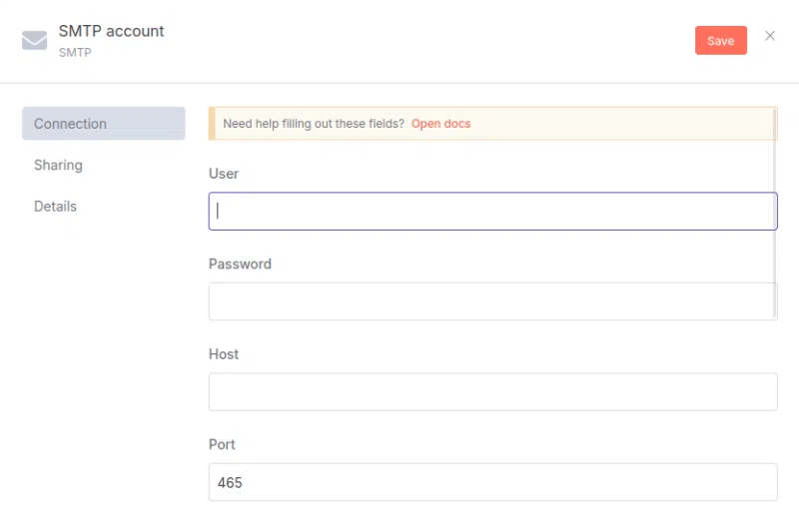
Task: Open docs link in help banner
Action: click(440, 124)
